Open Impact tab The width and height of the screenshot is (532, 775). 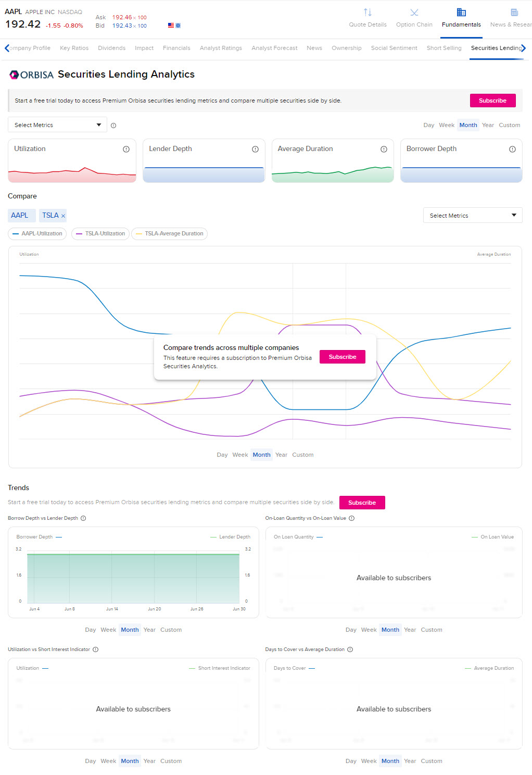[144, 48]
